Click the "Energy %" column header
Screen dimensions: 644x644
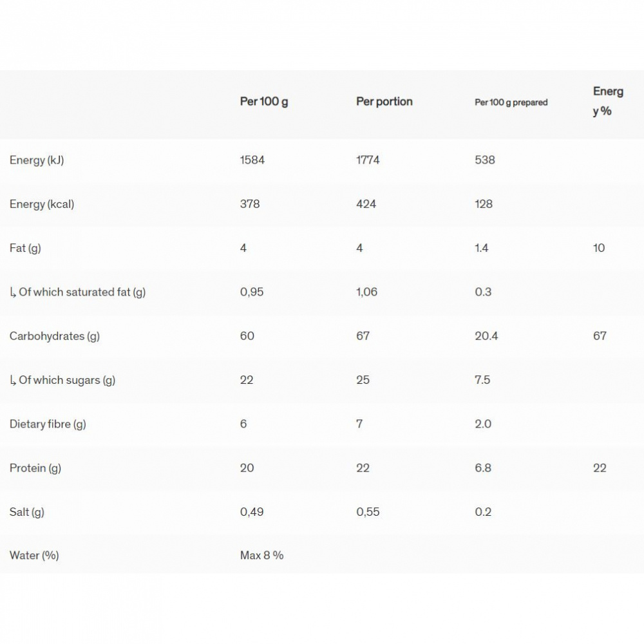[x=608, y=101]
